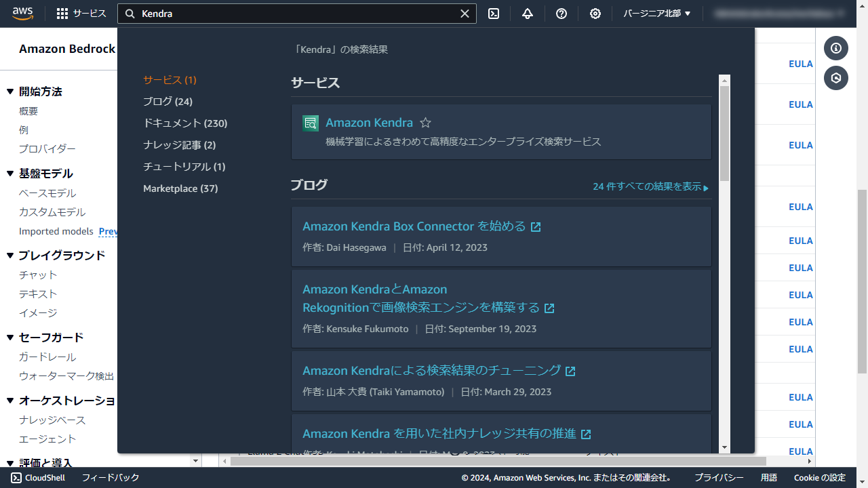
Task: Open エージェント in the sidebar
Action: pos(47,439)
